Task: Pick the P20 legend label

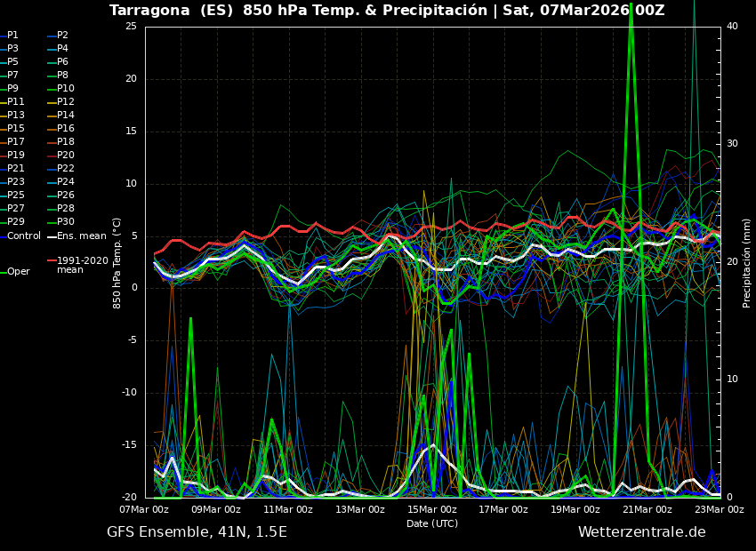Action: tap(66, 156)
